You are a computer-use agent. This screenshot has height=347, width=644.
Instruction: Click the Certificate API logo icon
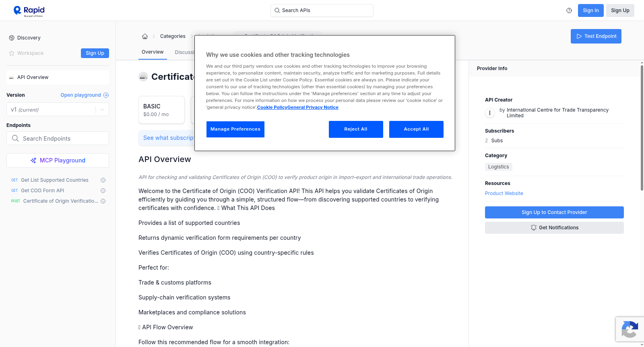143,77
